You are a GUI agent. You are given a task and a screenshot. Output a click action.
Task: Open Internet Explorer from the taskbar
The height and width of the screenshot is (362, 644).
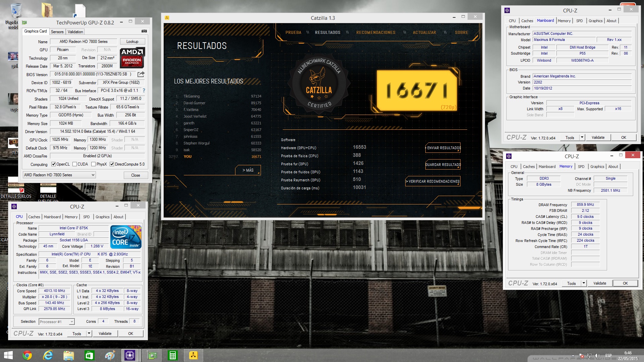click(x=48, y=355)
